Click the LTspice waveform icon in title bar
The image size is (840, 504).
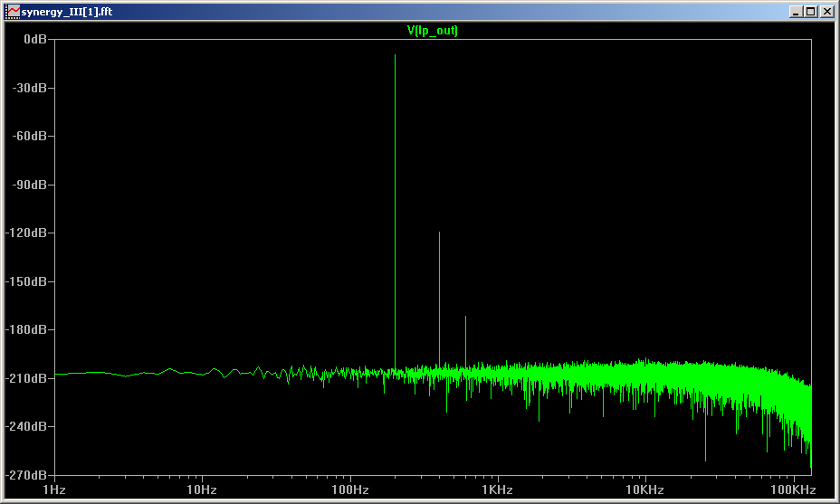point(13,12)
